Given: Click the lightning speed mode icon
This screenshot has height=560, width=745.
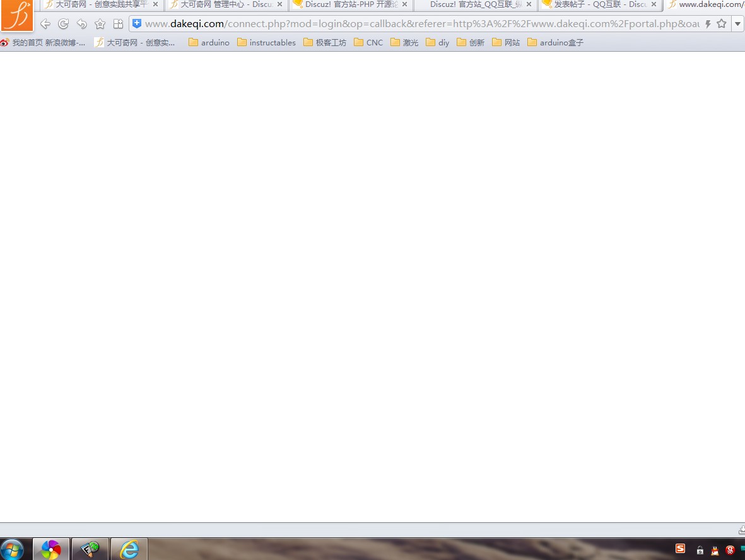Looking at the screenshot, I should pos(708,24).
